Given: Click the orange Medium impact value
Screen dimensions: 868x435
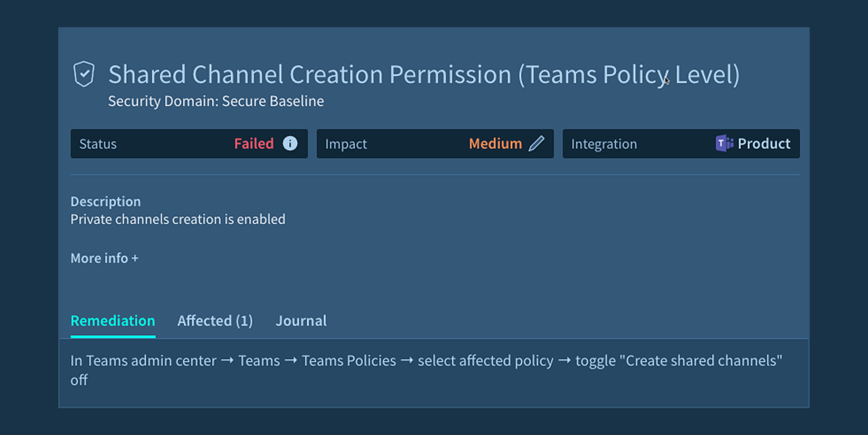Looking at the screenshot, I should tap(495, 144).
